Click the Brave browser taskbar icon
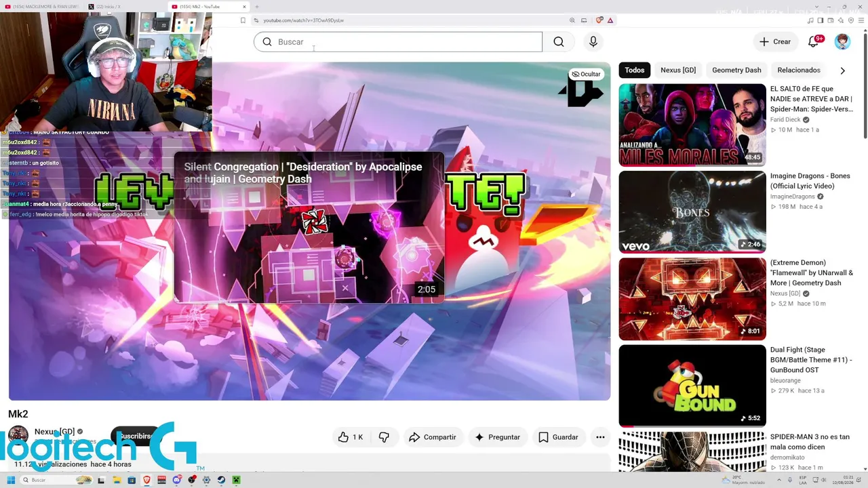This screenshot has height=488, width=868. [146, 480]
